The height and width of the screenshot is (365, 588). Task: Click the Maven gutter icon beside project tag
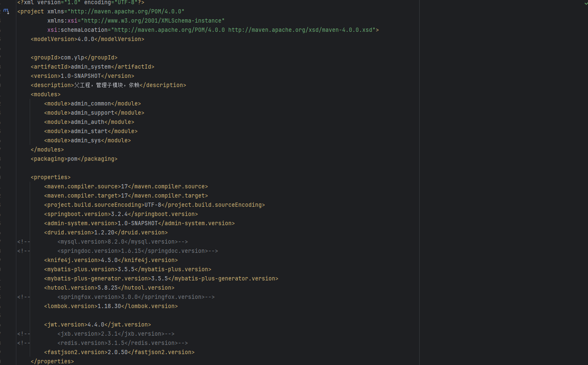6,11
